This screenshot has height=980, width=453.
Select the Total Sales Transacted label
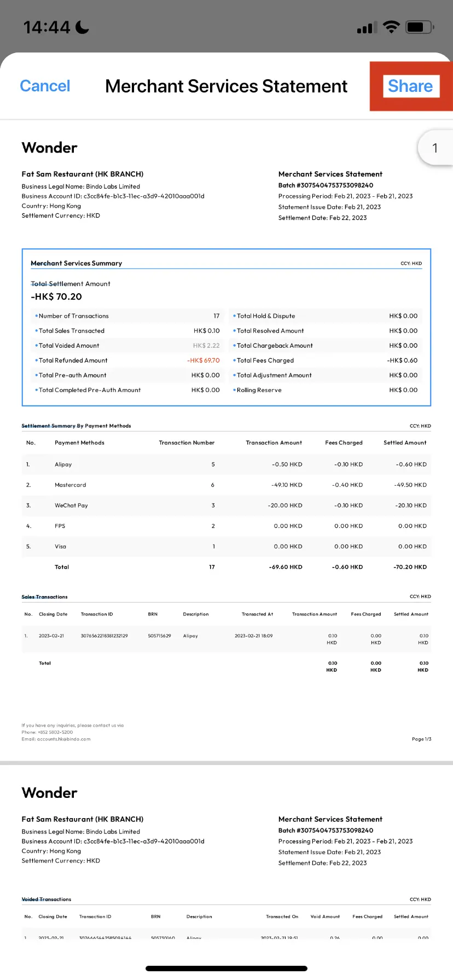(x=72, y=331)
